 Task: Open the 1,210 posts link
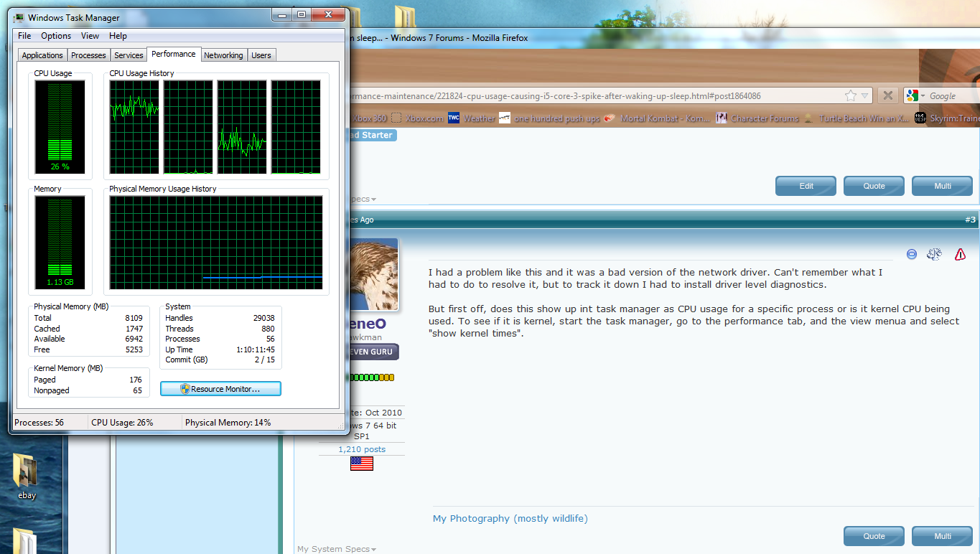tap(362, 449)
